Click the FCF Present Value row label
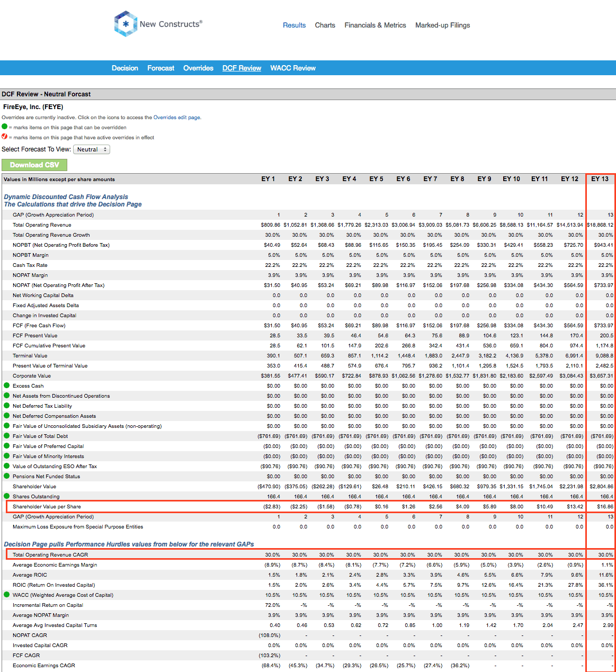616x672 pixels. click(35, 336)
